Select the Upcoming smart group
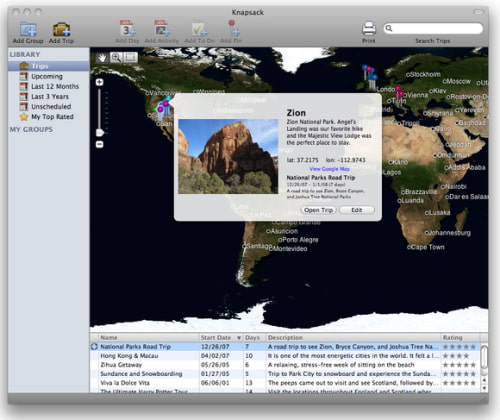The image size is (500, 420). [49, 76]
